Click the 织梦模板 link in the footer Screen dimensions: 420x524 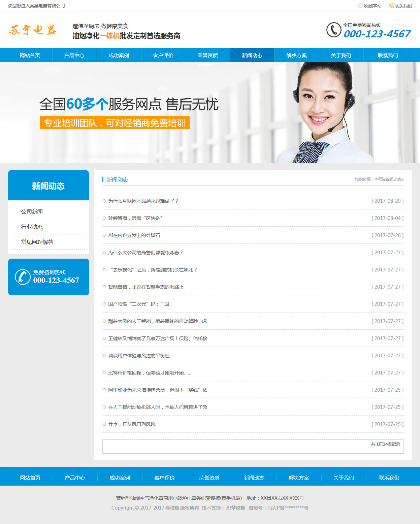235,508
